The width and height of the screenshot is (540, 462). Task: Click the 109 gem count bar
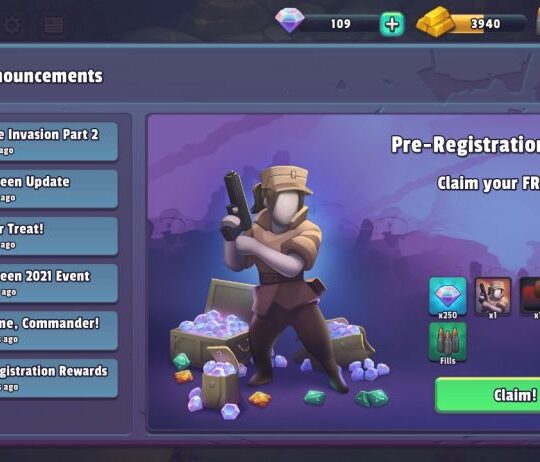click(340, 24)
